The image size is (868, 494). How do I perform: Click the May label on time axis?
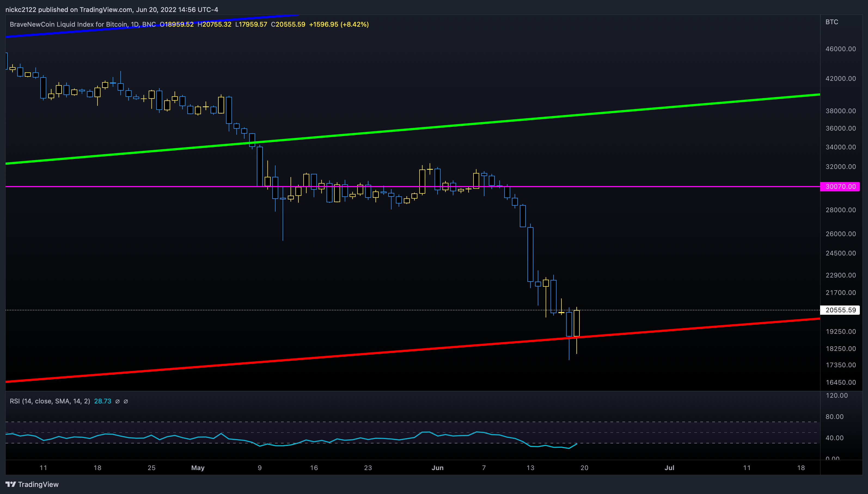[198, 468]
